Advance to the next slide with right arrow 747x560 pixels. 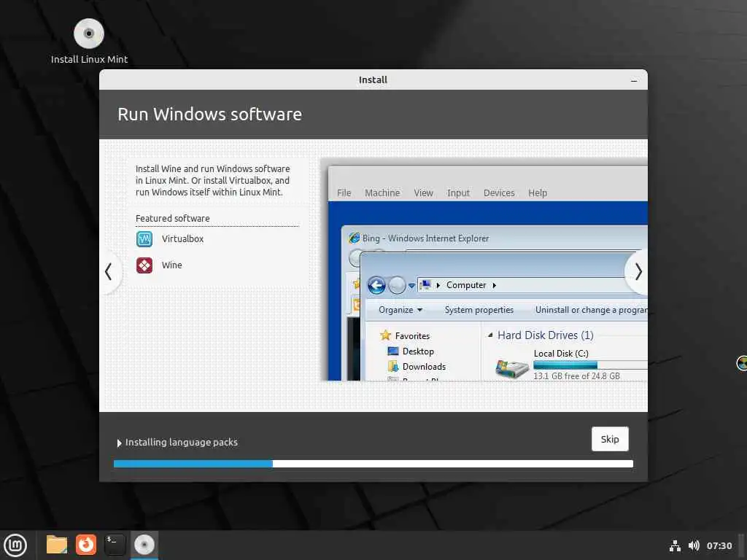[638, 272]
